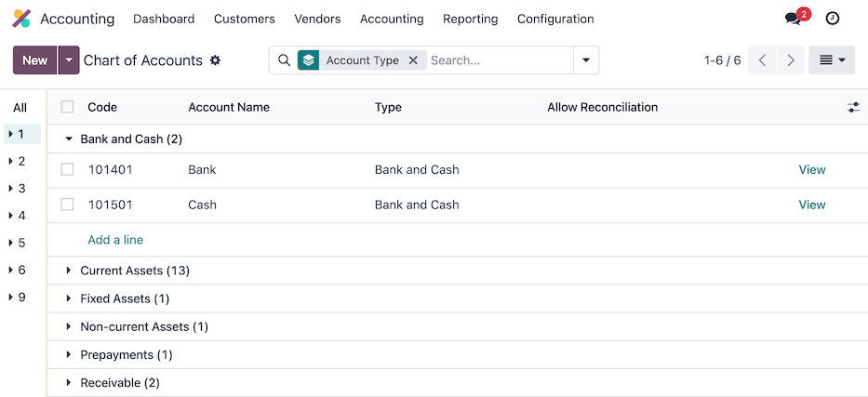Go to the next page arrow
The height and width of the screenshot is (397, 868).
click(x=790, y=60)
